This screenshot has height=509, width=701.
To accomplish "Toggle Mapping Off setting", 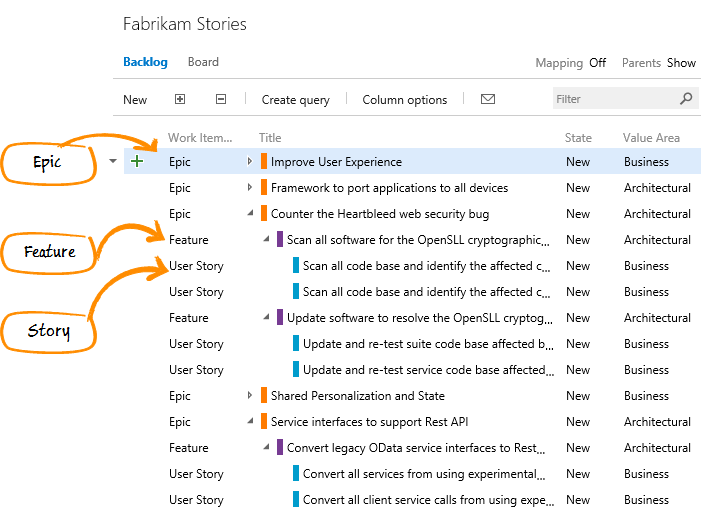I will 597,62.
